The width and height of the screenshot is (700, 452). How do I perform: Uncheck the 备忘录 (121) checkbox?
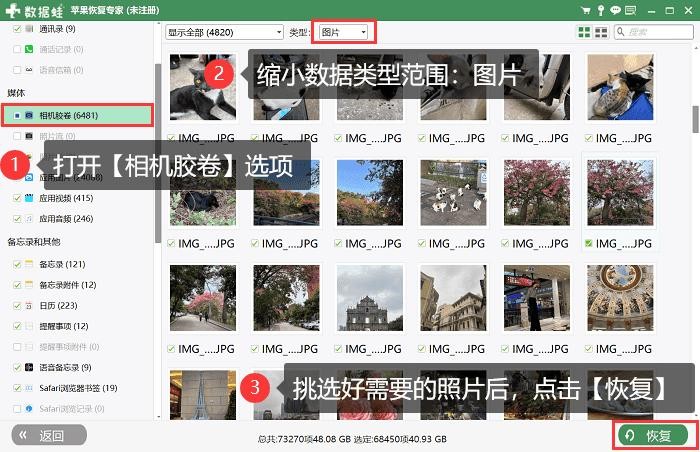[x=17, y=264]
